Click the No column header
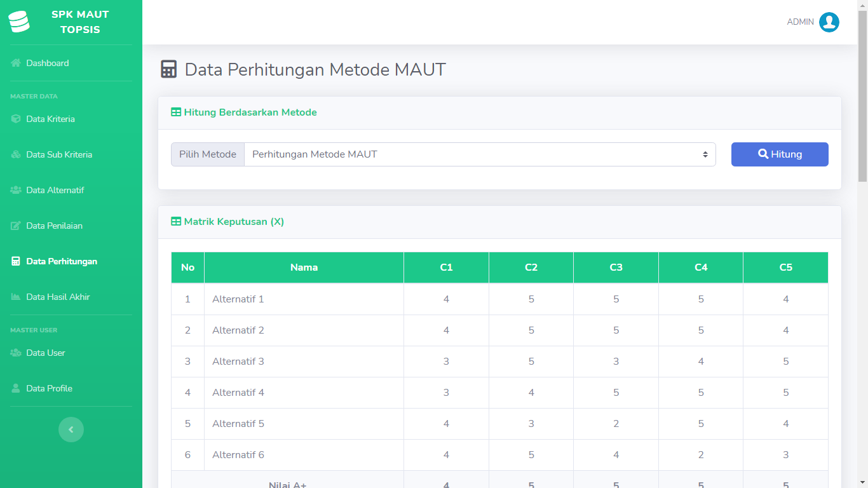Viewport: 868px width, 488px height. 187,268
